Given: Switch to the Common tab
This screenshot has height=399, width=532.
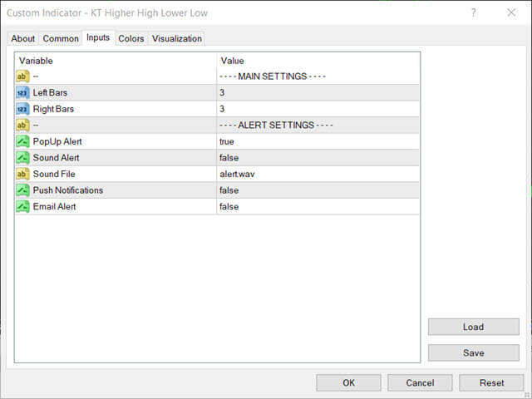Looking at the screenshot, I should (x=61, y=39).
